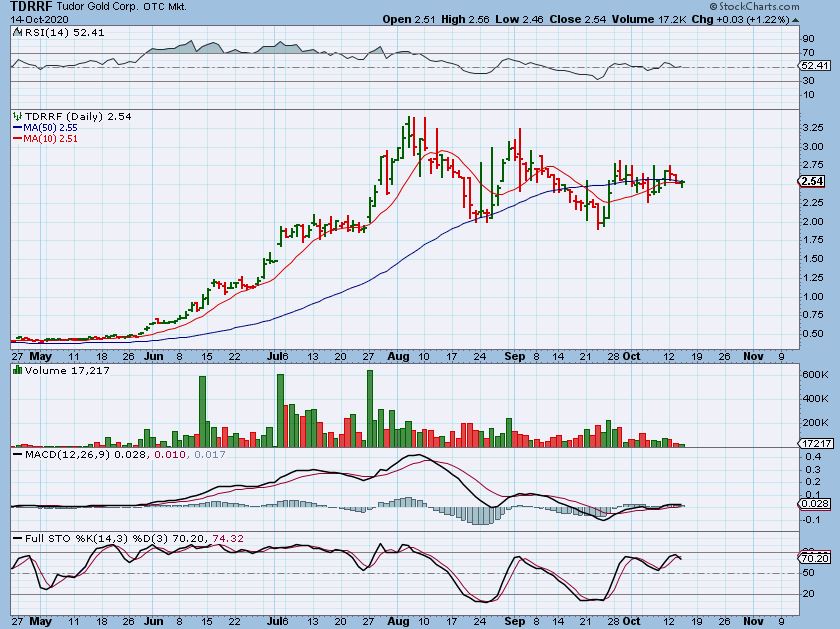Click the 14-Oct-2020 date label

(x=31, y=19)
